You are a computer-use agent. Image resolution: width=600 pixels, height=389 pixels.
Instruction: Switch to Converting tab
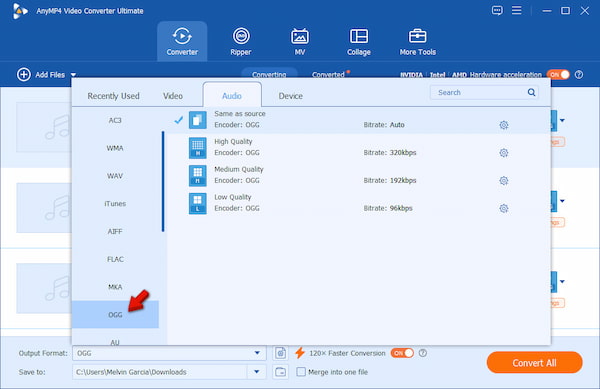pos(269,74)
